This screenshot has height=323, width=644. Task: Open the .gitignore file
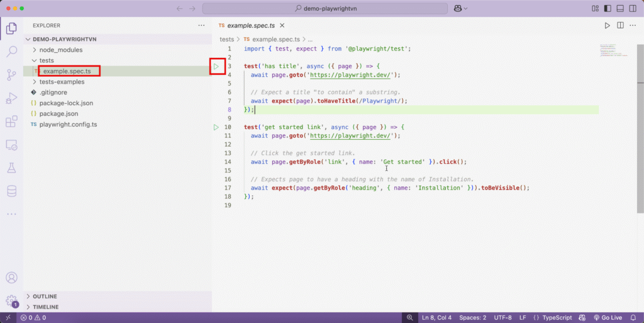pos(118,93)
